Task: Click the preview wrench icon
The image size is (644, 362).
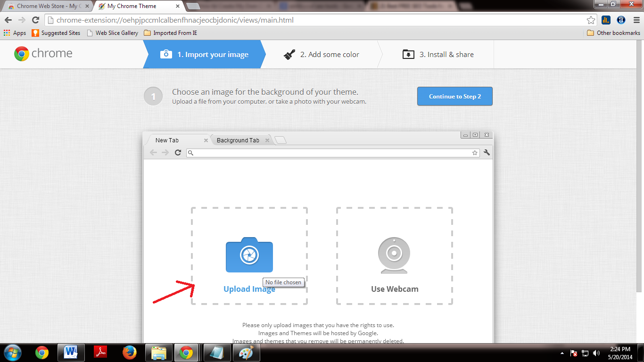Action: click(487, 153)
